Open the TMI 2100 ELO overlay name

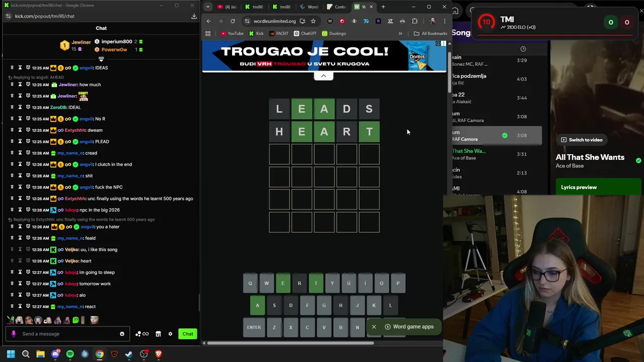point(507,19)
